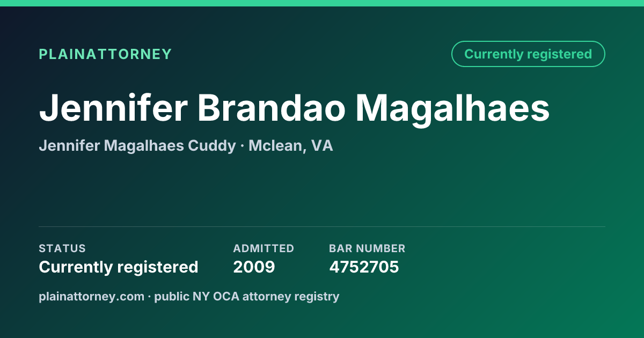This screenshot has width=644, height=338.
Task: Select the Currently registered status value
Action: (x=119, y=267)
